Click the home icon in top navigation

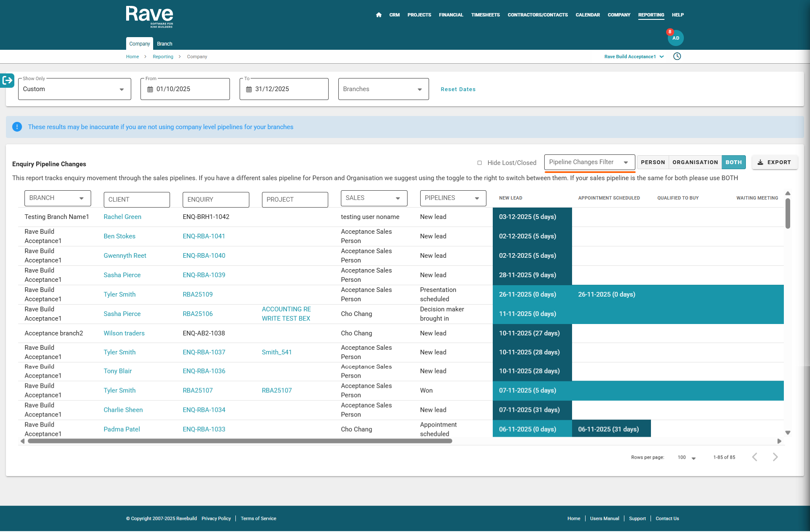point(378,15)
